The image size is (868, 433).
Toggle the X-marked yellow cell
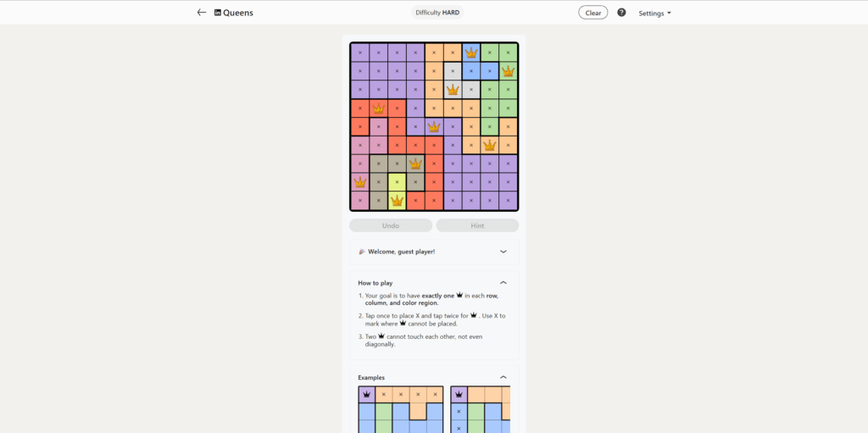tap(397, 182)
